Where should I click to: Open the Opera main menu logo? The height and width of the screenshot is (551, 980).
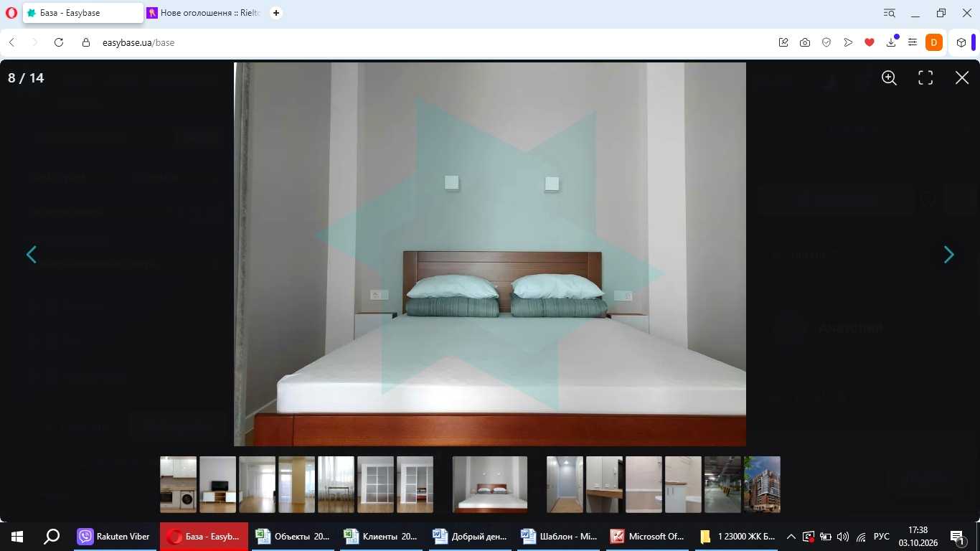coord(11,13)
